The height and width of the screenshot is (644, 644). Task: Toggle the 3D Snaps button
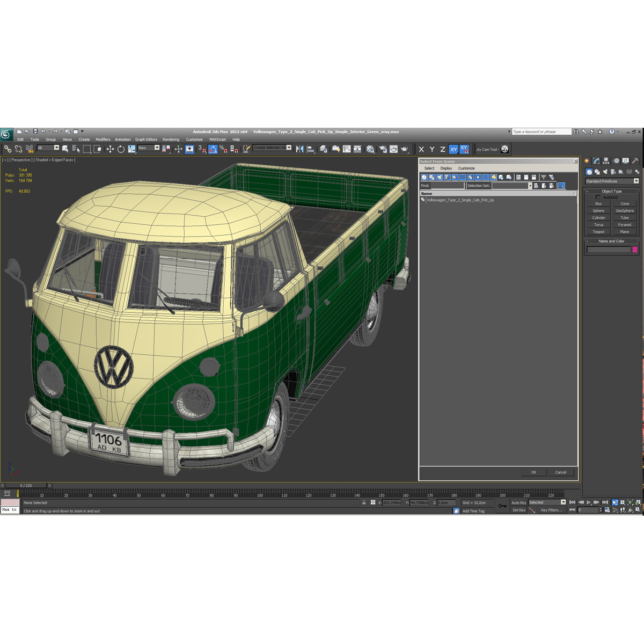click(x=202, y=149)
